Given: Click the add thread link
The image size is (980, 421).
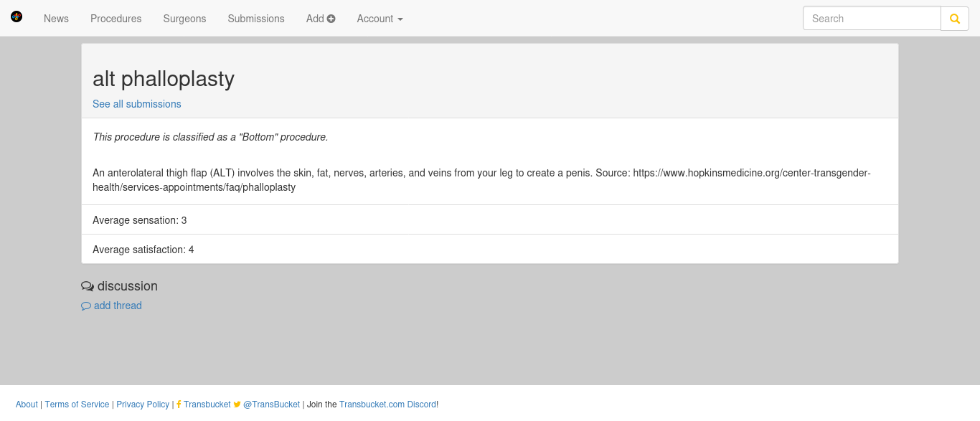Looking at the screenshot, I should pyautogui.click(x=118, y=306).
